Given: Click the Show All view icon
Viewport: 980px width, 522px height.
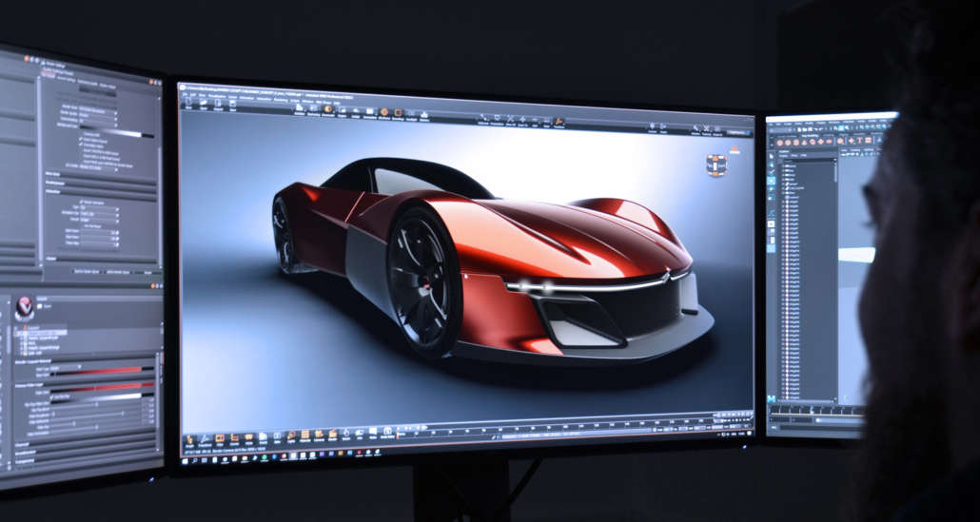Looking at the screenshot, I should 510,121.
